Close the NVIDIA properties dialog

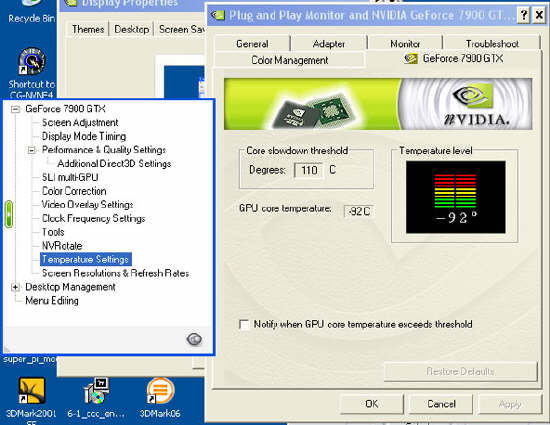[539, 15]
